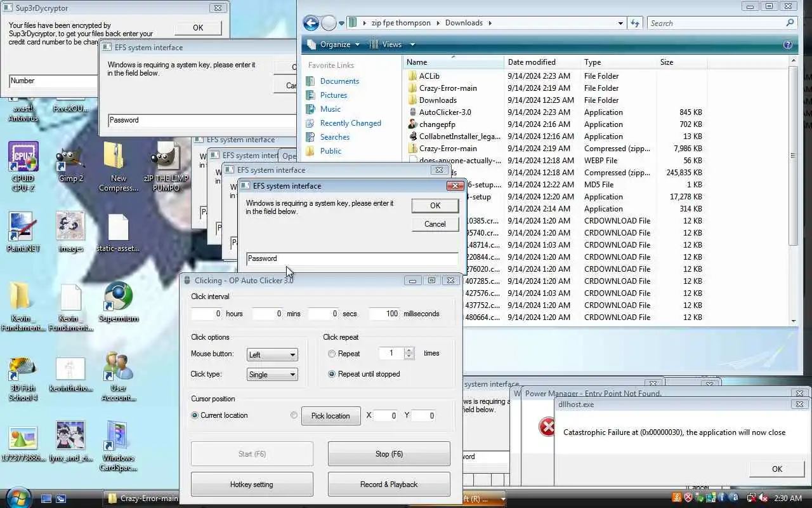The image size is (812, 508).
Task: Open the Click type dropdown showing Single
Action: pyautogui.click(x=272, y=374)
